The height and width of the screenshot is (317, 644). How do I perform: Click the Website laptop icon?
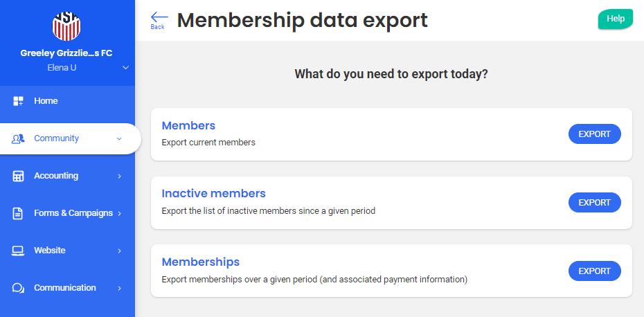click(x=19, y=251)
